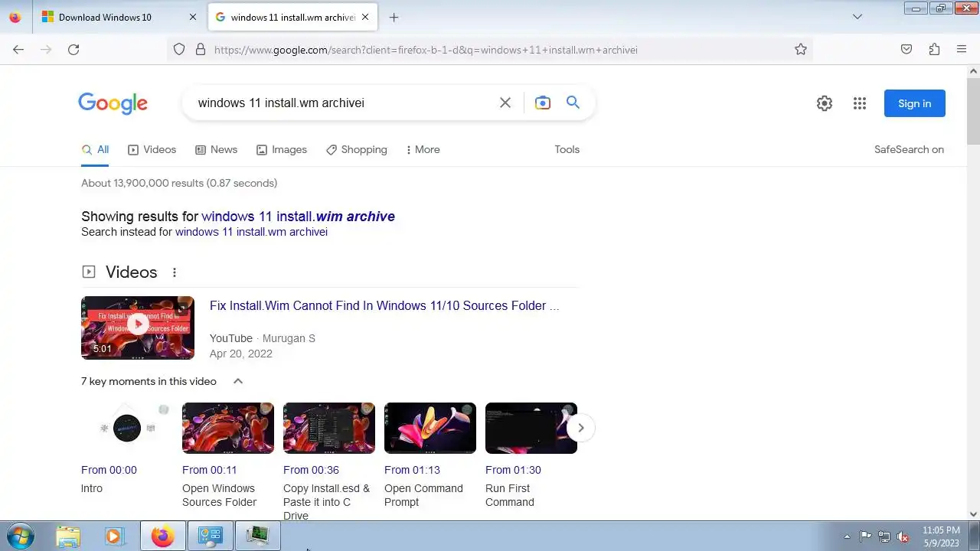
Task: Expand the More search filters
Action: [423, 150]
